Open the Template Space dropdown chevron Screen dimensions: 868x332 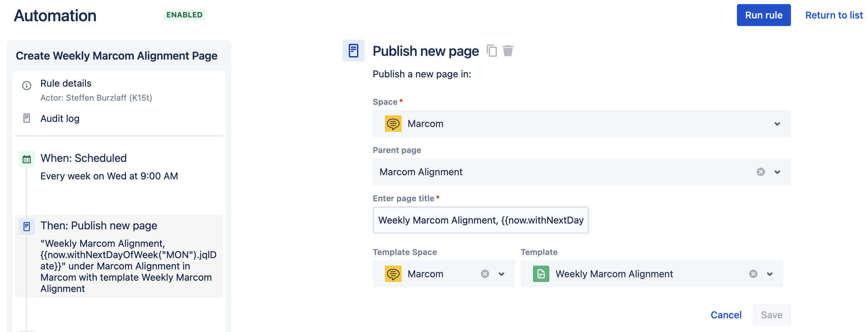501,274
